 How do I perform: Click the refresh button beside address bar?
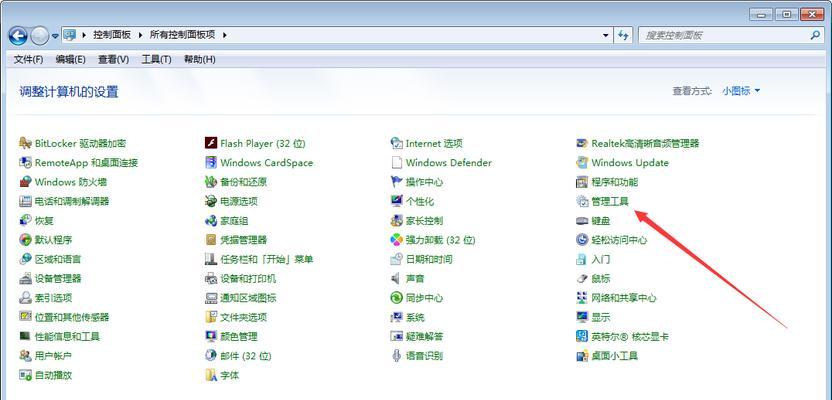point(623,36)
